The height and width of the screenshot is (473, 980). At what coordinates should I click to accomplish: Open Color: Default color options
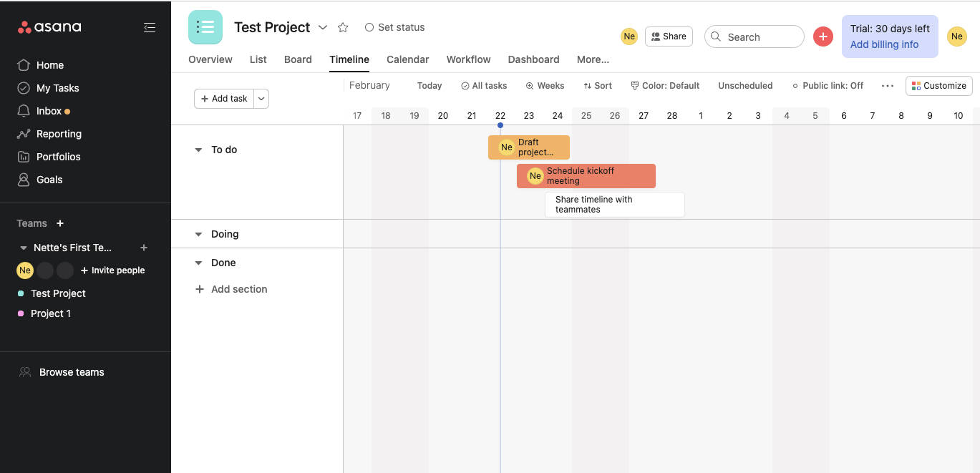click(665, 86)
